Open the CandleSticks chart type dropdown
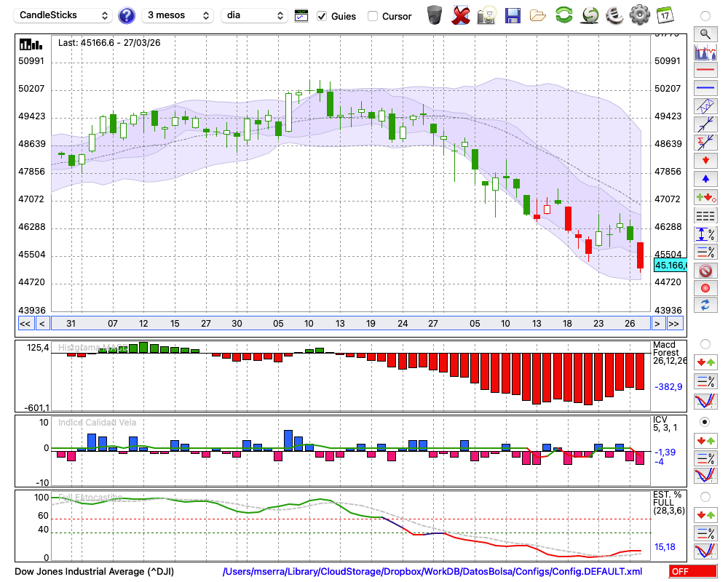The image size is (728, 582). pos(63,15)
